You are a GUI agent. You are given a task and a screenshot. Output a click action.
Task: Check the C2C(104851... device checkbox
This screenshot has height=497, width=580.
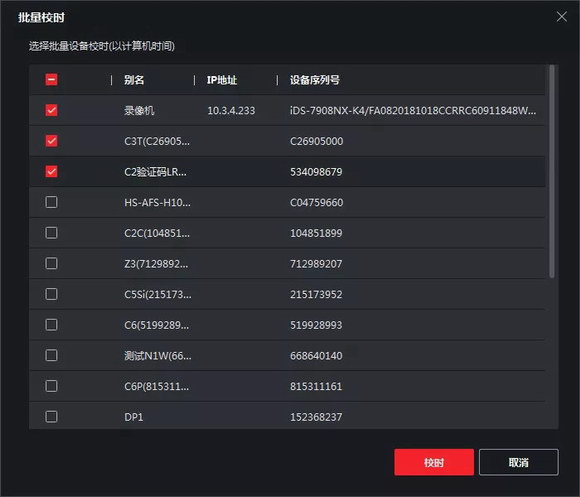tap(51, 233)
